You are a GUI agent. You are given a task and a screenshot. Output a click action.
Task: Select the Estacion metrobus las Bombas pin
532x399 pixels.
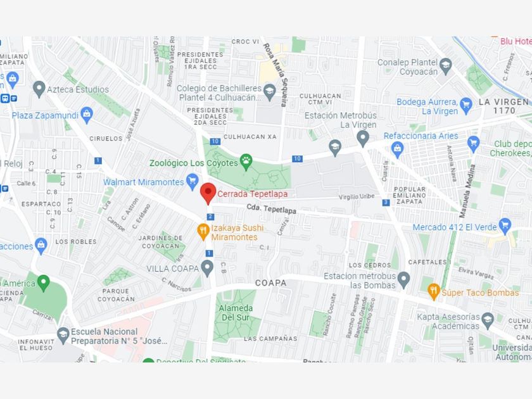(403, 280)
